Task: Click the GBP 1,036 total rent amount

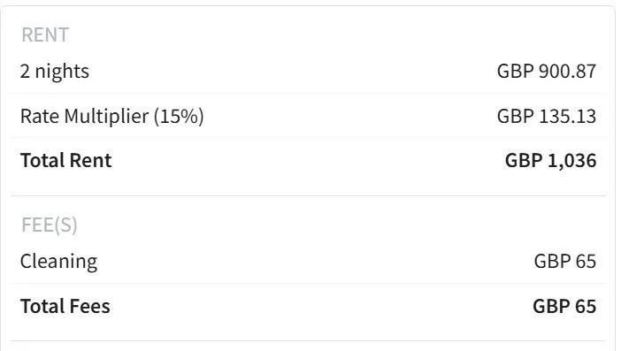Action: [550, 161]
